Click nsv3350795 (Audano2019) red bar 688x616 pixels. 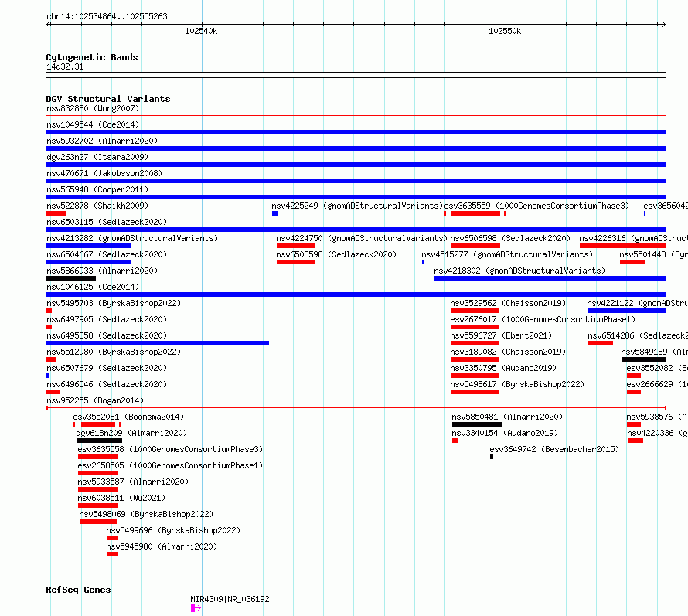click(x=475, y=376)
